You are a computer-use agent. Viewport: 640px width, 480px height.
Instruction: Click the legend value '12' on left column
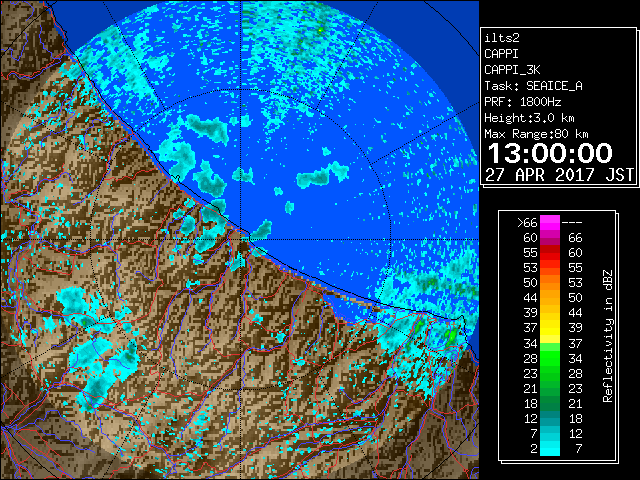point(531,418)
